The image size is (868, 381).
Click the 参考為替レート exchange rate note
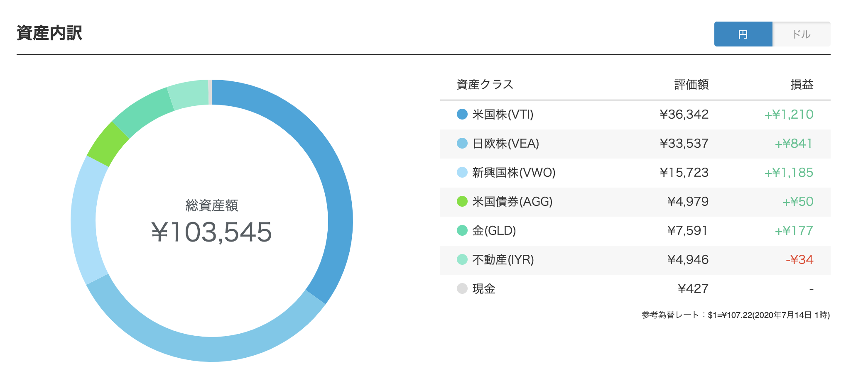point(736,315)
